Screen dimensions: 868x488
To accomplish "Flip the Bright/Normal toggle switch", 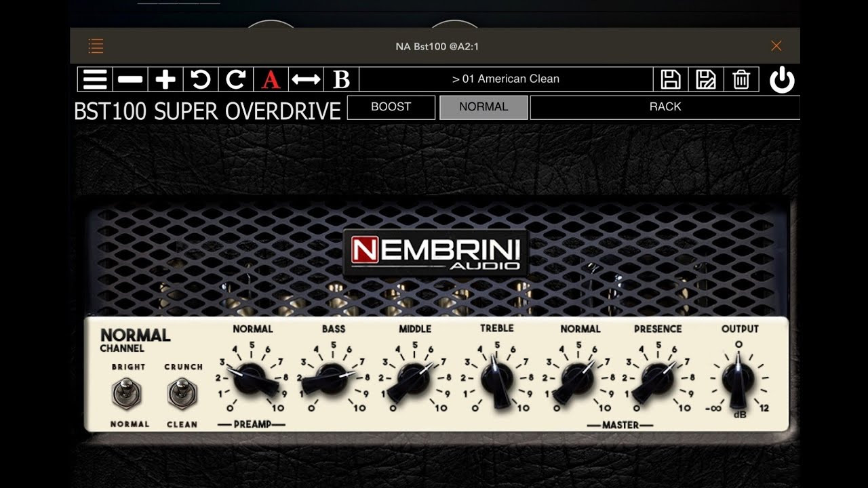I will point(125,393).
